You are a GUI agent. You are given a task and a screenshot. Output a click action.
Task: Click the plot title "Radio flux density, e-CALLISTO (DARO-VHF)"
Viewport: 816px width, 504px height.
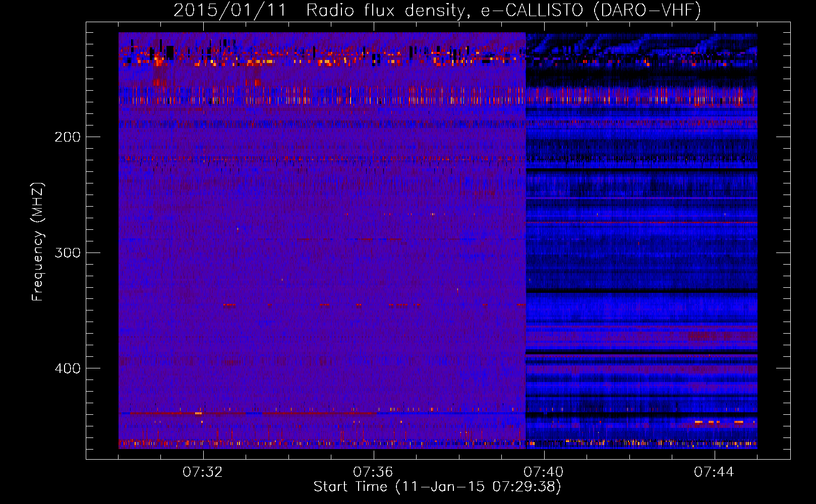(503, 10)
